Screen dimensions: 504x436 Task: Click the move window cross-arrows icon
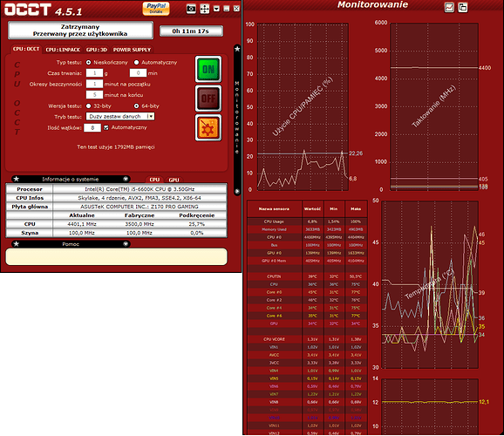pyautogui.click(x=204, y=9)
